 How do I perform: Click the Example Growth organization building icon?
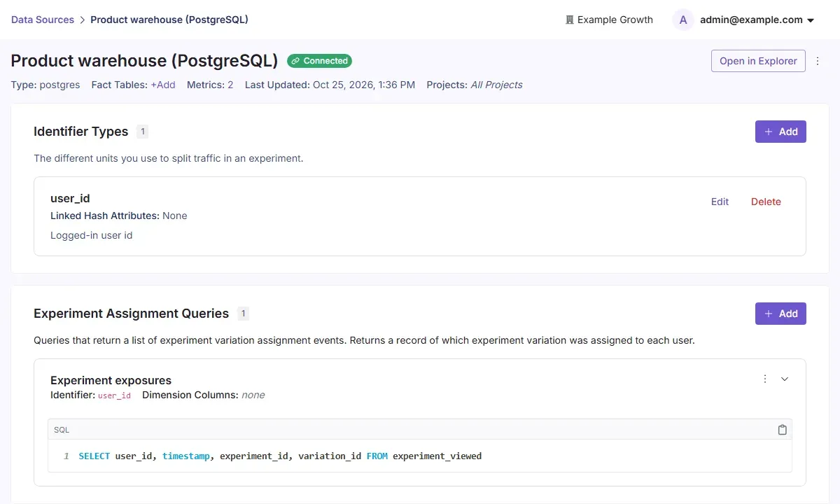[x=570, y=20]
